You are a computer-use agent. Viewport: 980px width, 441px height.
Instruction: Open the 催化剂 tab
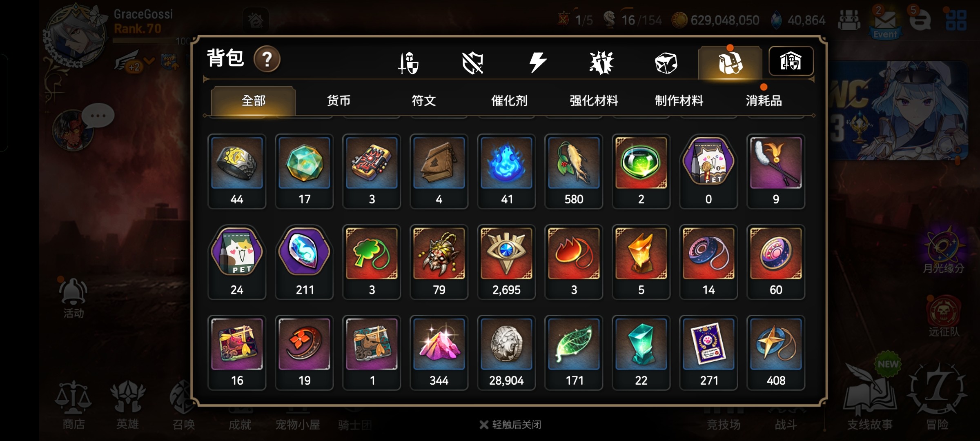point(509,100)
